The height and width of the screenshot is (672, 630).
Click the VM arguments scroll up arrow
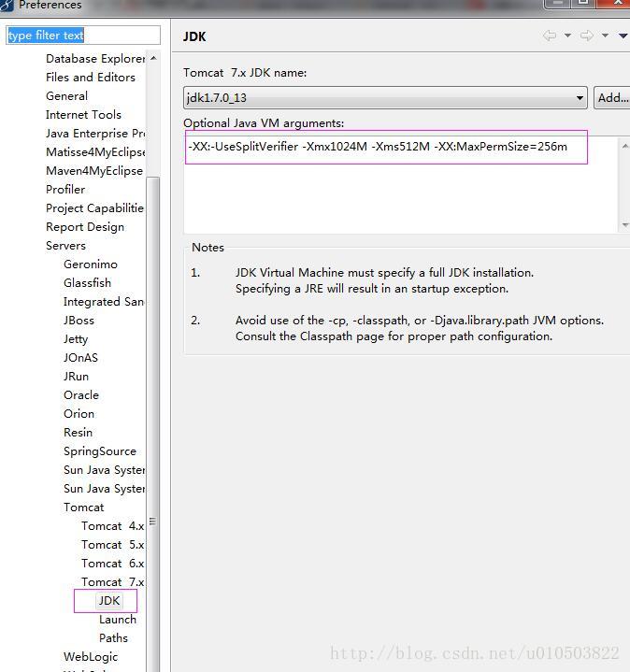(x=624, y=147)
